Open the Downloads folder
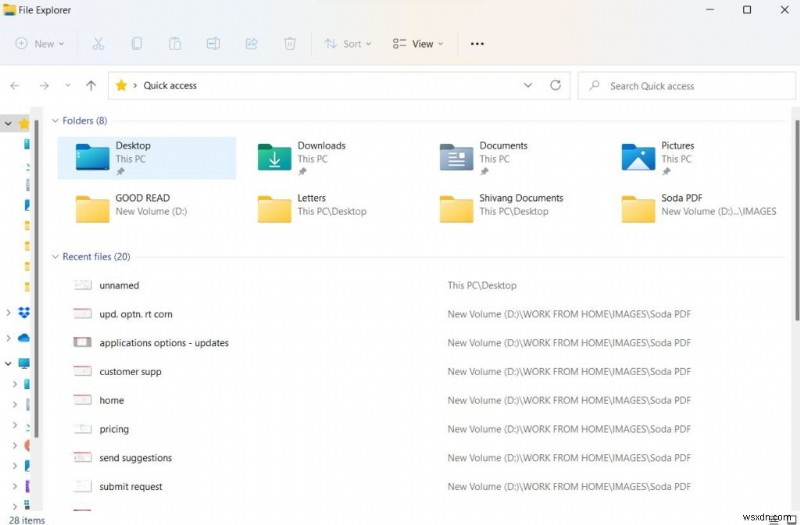The image size is (800, 525). (x=329, y=158)
